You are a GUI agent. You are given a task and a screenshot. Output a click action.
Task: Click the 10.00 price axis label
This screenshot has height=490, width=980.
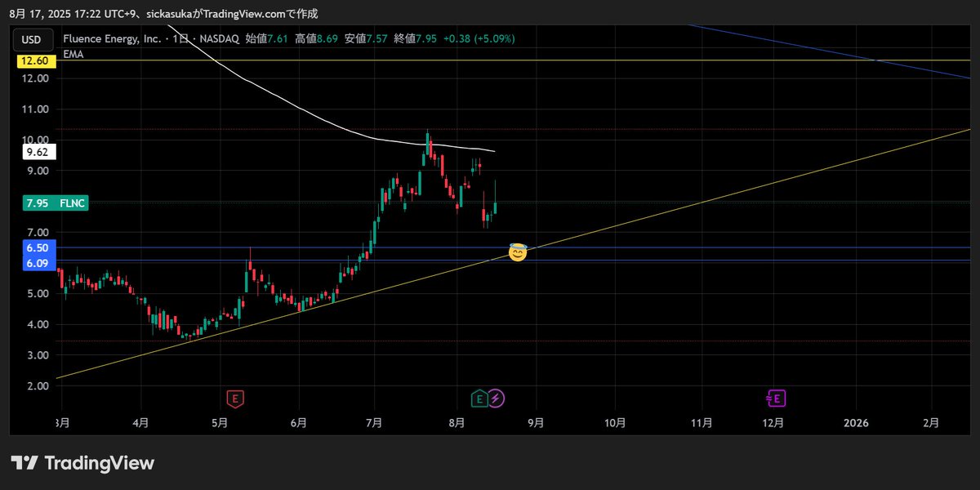tap(37, 140)
